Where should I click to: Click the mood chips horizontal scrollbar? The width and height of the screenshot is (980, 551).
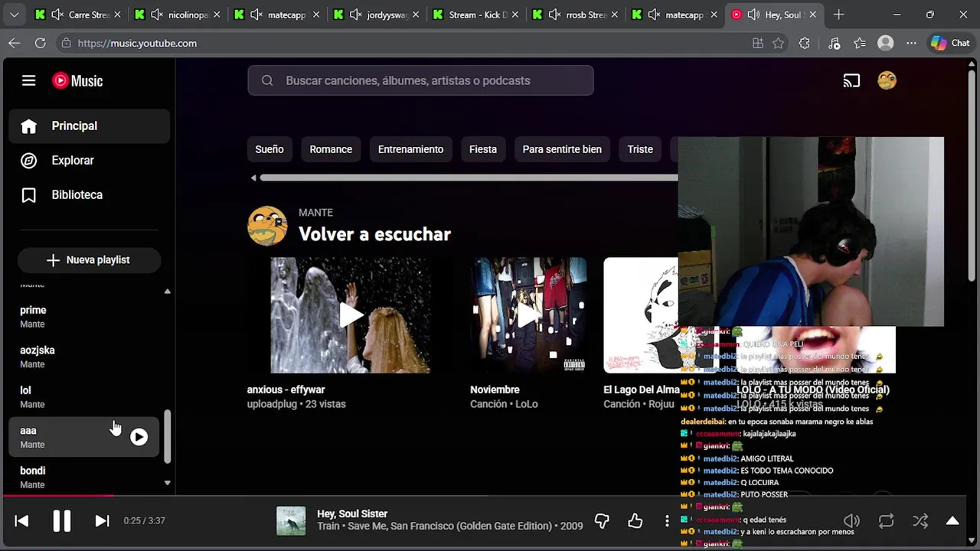[469, 178]
